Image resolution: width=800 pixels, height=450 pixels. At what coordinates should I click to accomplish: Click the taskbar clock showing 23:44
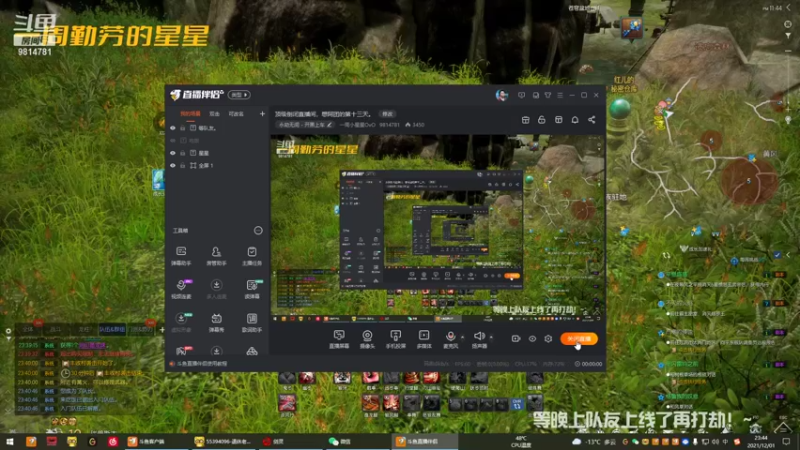761,441
